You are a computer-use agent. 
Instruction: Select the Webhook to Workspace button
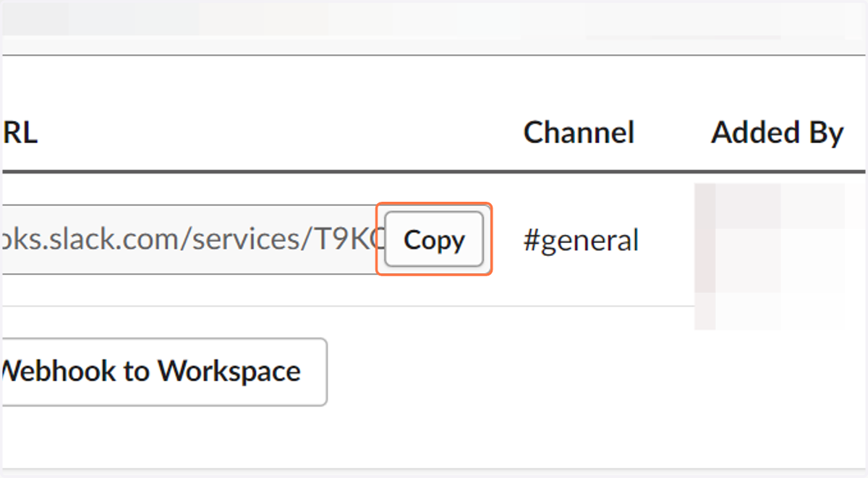click(x=163, y=372)
